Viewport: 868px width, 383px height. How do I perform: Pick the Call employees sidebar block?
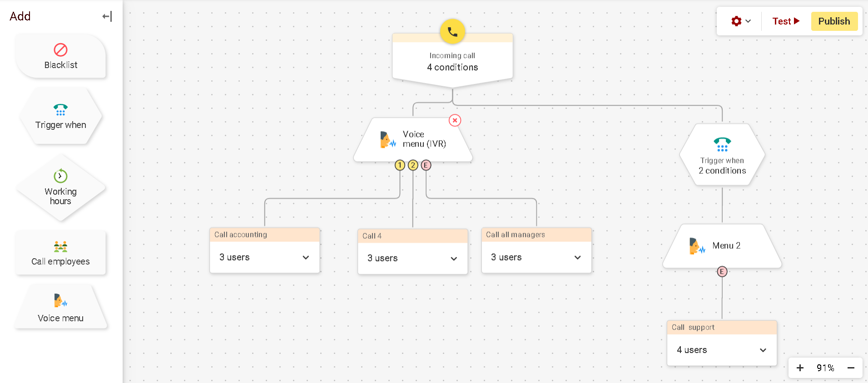60,253
